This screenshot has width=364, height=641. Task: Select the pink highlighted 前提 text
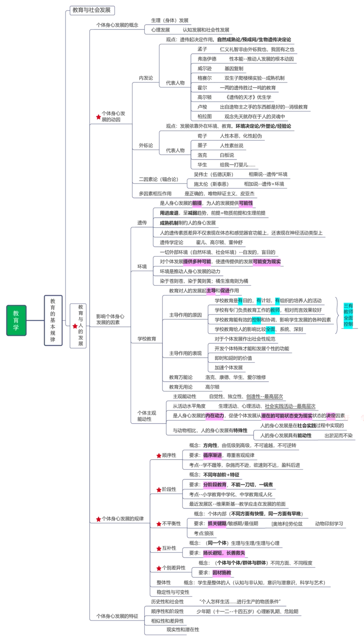[197, 203]
